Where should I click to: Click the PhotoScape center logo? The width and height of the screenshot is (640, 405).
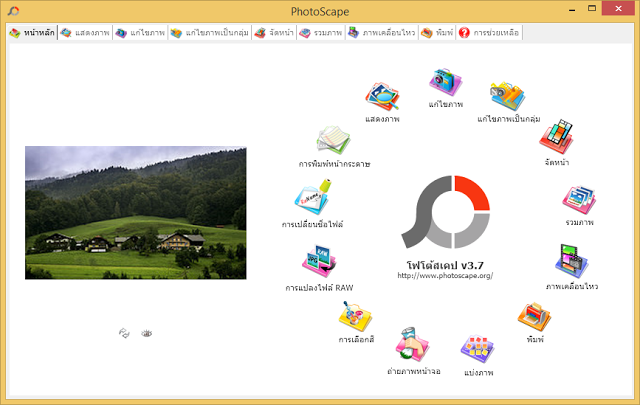tap(446, 212)
